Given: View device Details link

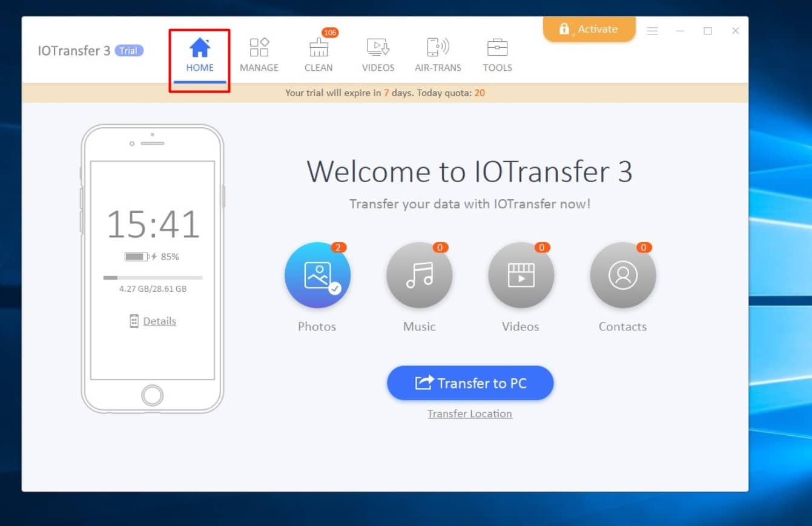Looking at the screenshot, I should [x=159, y=321].
